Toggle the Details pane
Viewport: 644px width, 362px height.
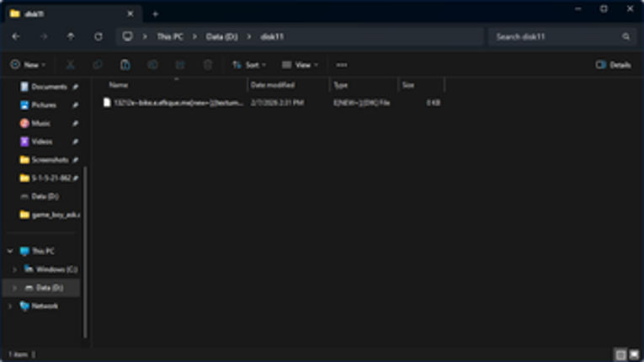(613, 65)
